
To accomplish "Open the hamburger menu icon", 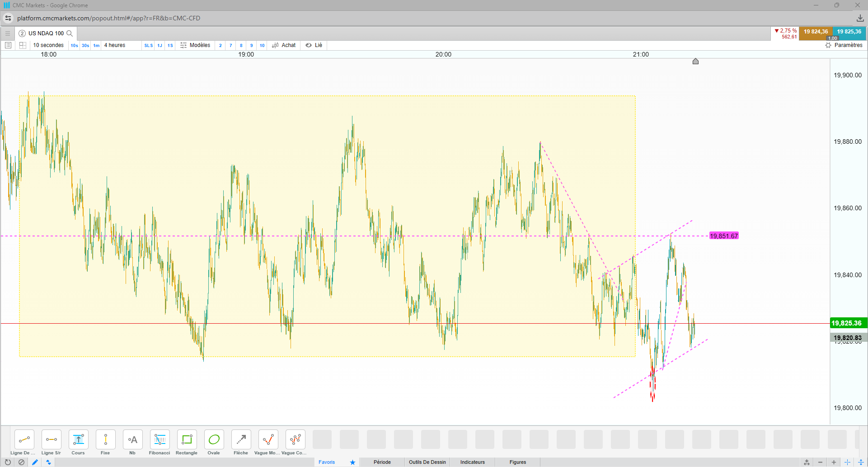I will [8, 33].
